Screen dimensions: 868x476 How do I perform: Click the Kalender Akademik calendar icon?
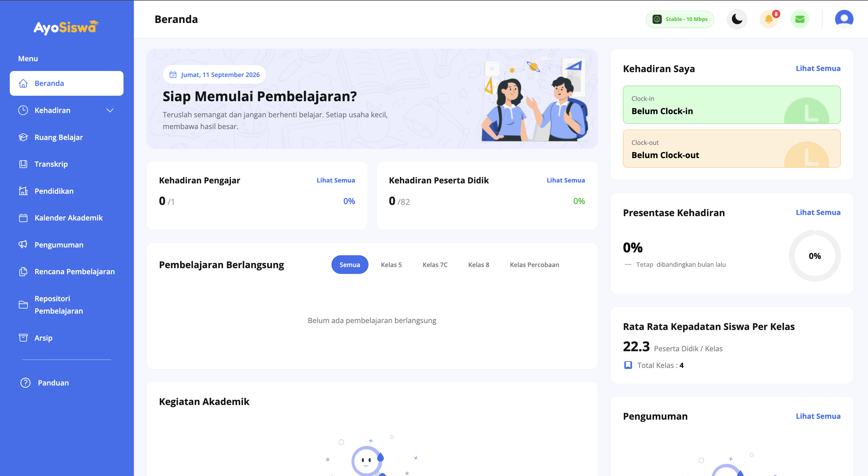(x=23, y=218)
